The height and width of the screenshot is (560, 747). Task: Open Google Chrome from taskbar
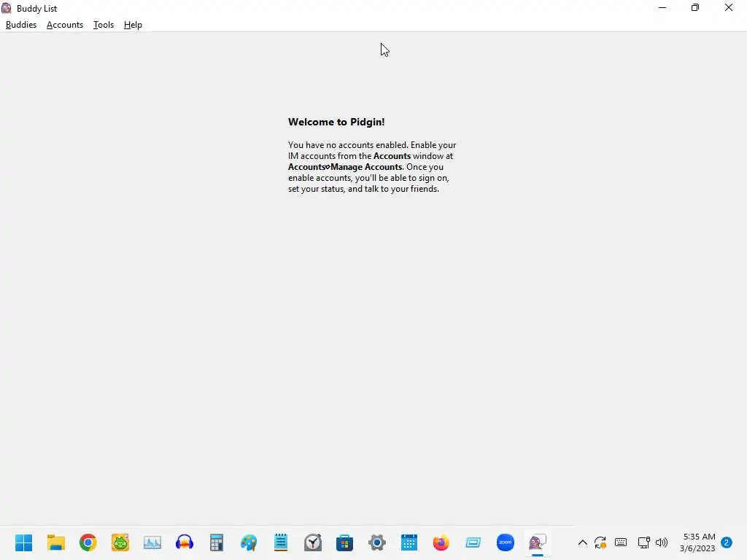[x=88, y=542]
